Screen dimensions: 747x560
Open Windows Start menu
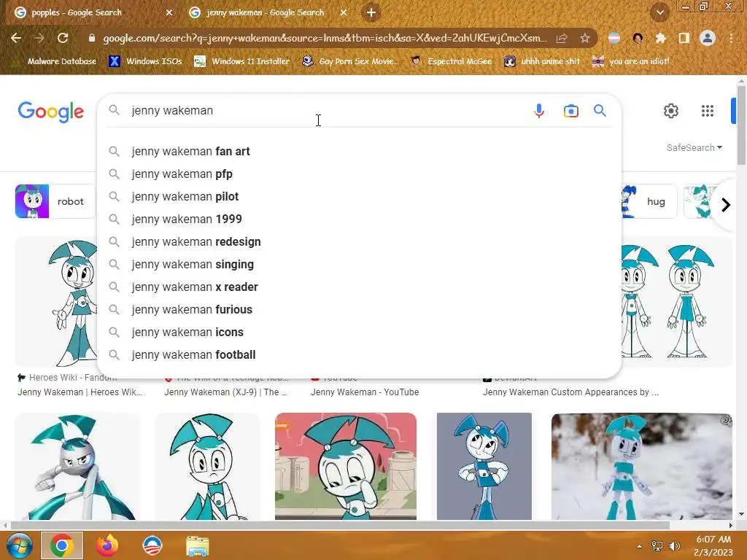[20, 545]
